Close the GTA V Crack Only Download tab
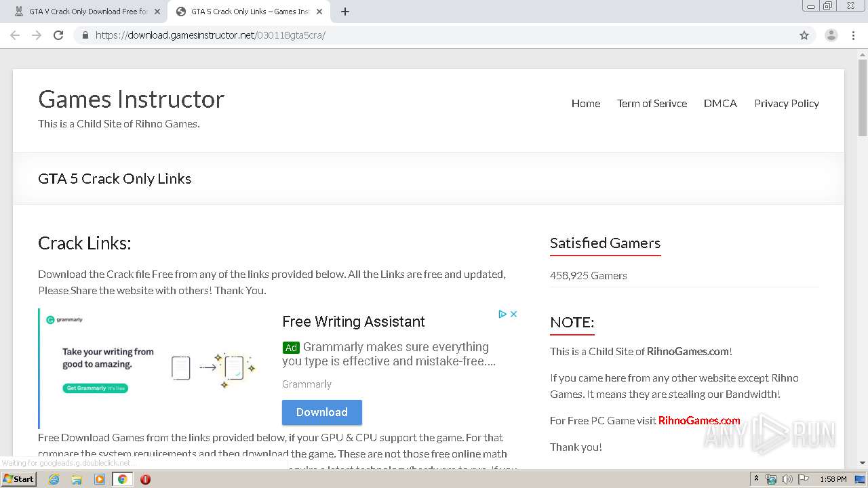 point(157,12)
